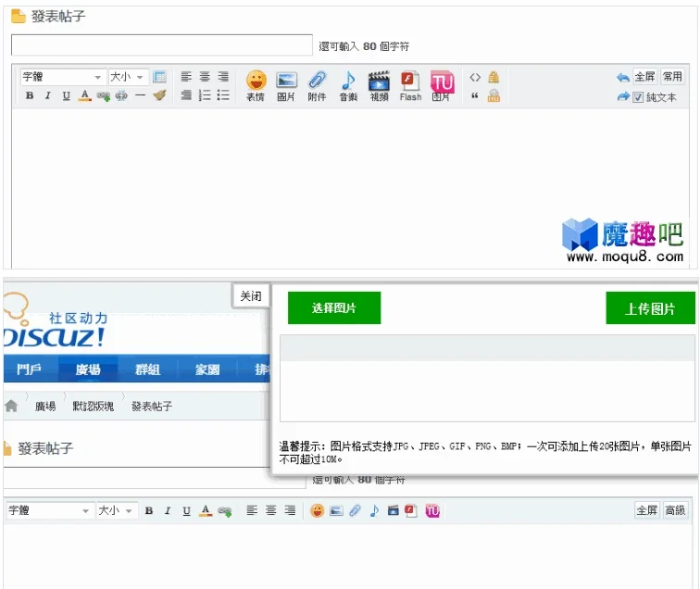Redo the edit with the forward arrow

623,96
